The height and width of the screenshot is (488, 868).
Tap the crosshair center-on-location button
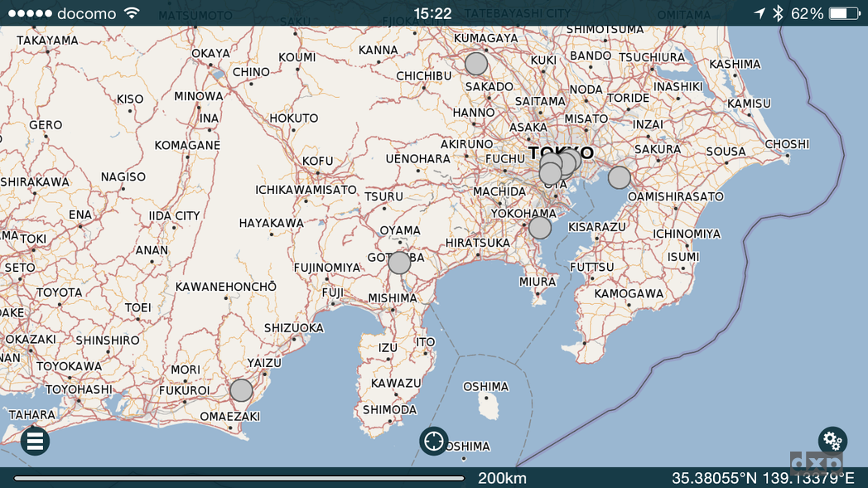pyautogui.click(x=434, y=441)
